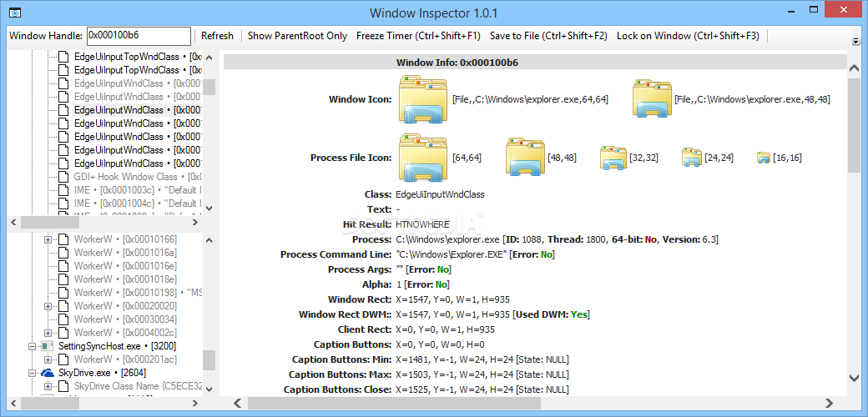
Task: Click scroll-up arrow of the upper tree list
Action: click(209, 57)
